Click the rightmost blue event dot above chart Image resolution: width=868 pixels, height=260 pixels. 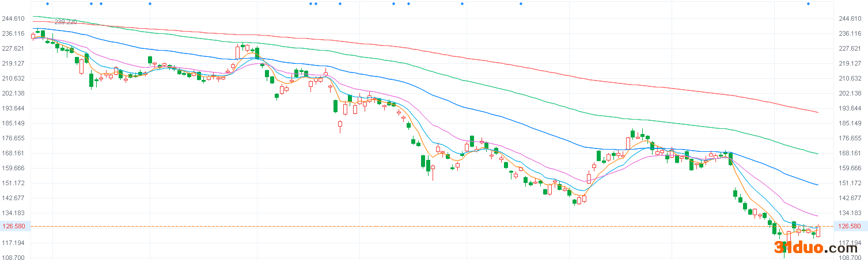tap(808, 4)
